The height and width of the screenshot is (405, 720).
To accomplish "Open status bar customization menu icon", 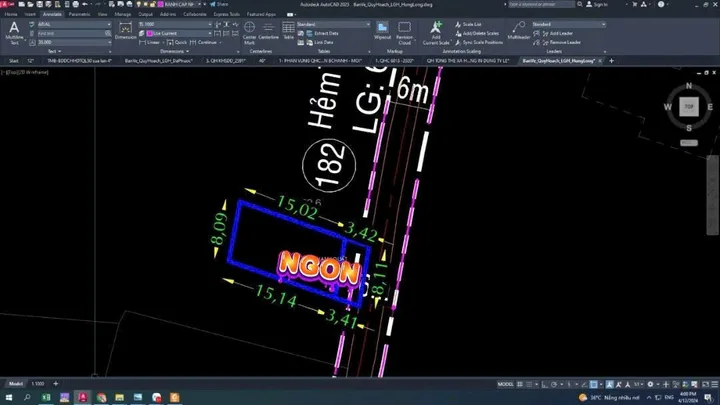I will click(x=714, y=384).
